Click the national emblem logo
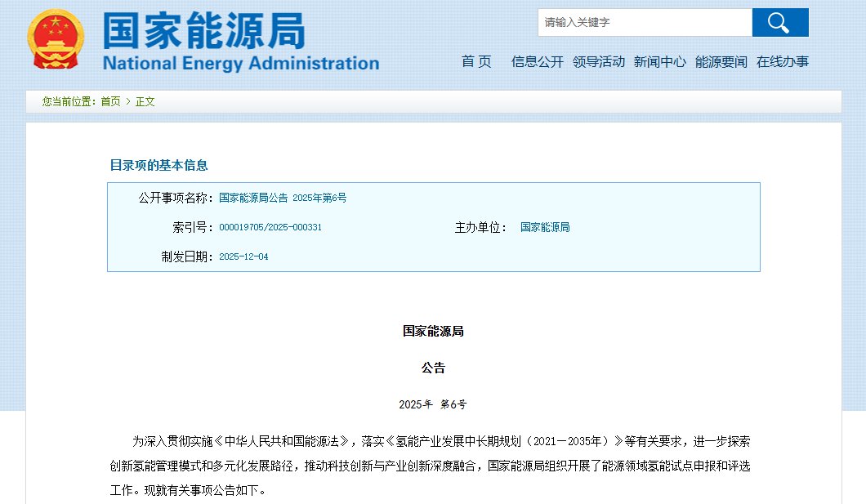The height and width of the screenshot is (504, 866). (54, 37)
